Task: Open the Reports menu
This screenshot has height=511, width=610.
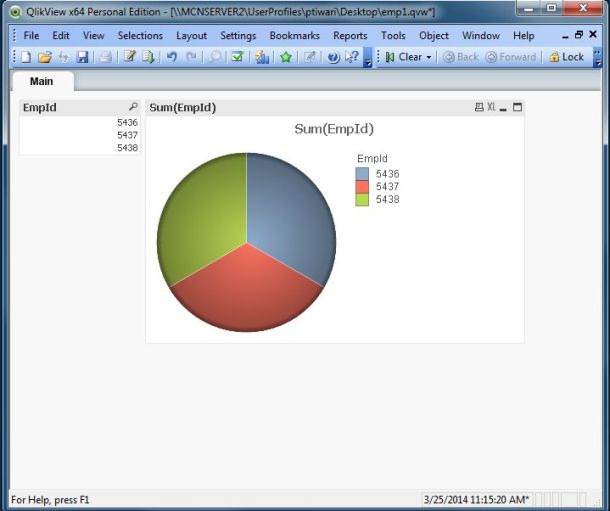Action: tap(350, 36)
